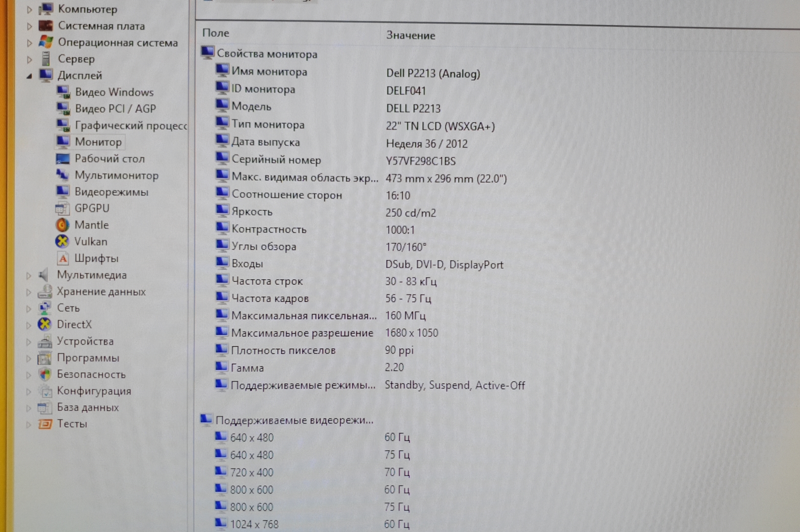Select the ID монитора row
The height and width of the screenshot is (532, 800).
[x=320, y=90]
